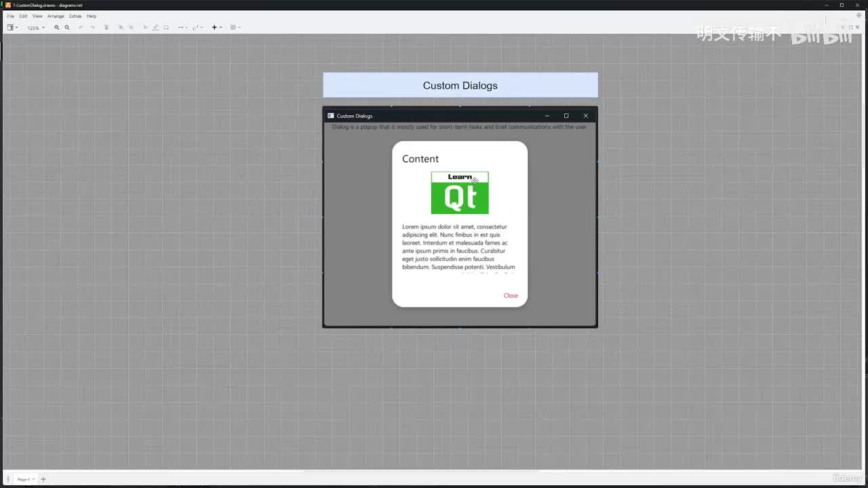
Task: Click the zoom out magnifier icon
Action: 67,28
